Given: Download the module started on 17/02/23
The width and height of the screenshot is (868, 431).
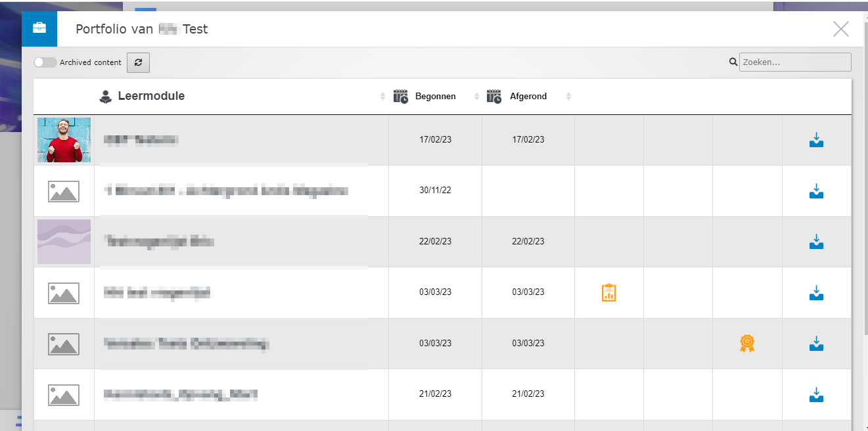Looking at the screenshot, I should [816, 140].
